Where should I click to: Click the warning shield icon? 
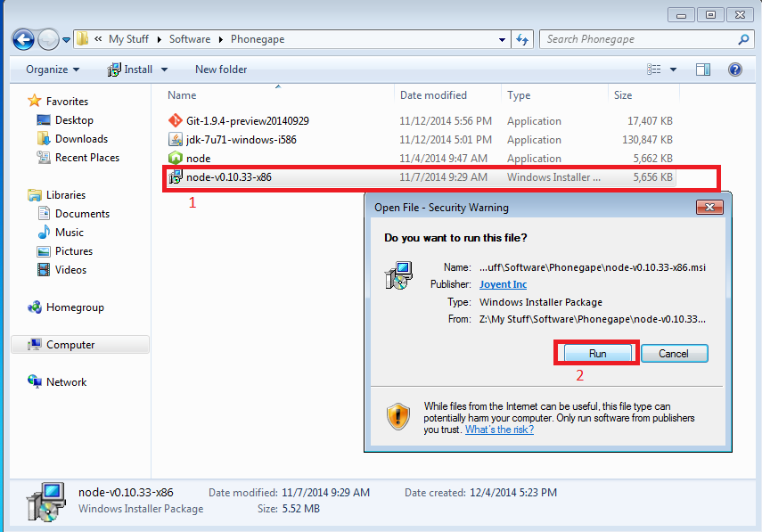click(x=398, y=417)
